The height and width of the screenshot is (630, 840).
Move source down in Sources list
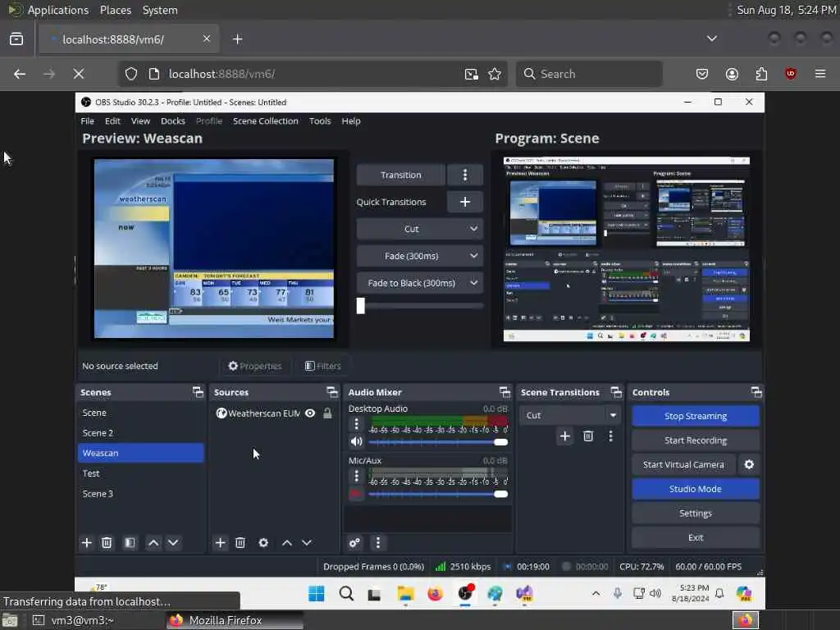pyautogui.click(x=307, y=543)
